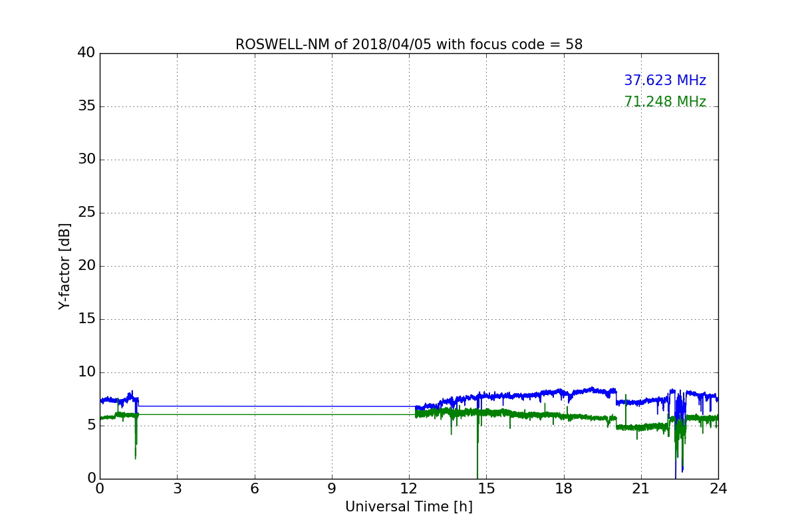Click the plot title "ROSWELL-NM of 2018/04/05 with focus code = 58"
Image resolution: width=798 pixels, height=532 pixels.
click(x=409, y=45)
